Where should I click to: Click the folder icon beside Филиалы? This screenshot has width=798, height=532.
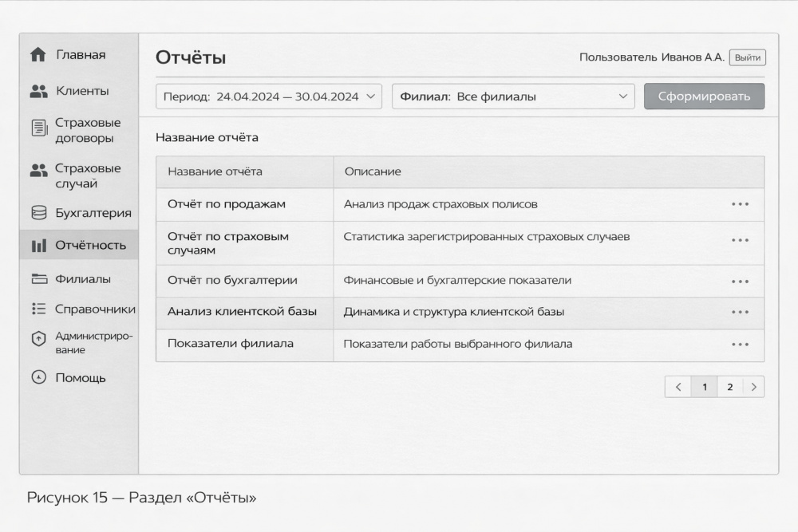coord(38,279)
